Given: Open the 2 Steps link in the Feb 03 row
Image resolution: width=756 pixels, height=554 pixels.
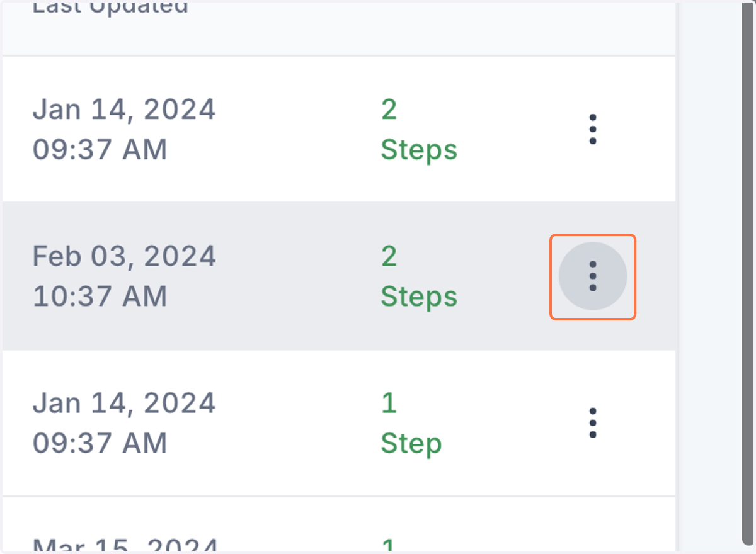Looking at the screenshot, I should (419, 276).
